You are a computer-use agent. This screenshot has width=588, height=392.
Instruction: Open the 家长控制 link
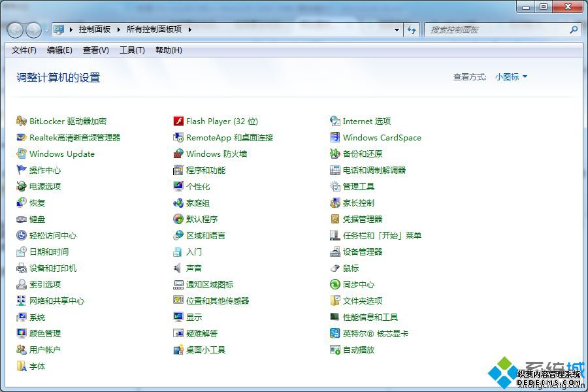click(359, 203)
